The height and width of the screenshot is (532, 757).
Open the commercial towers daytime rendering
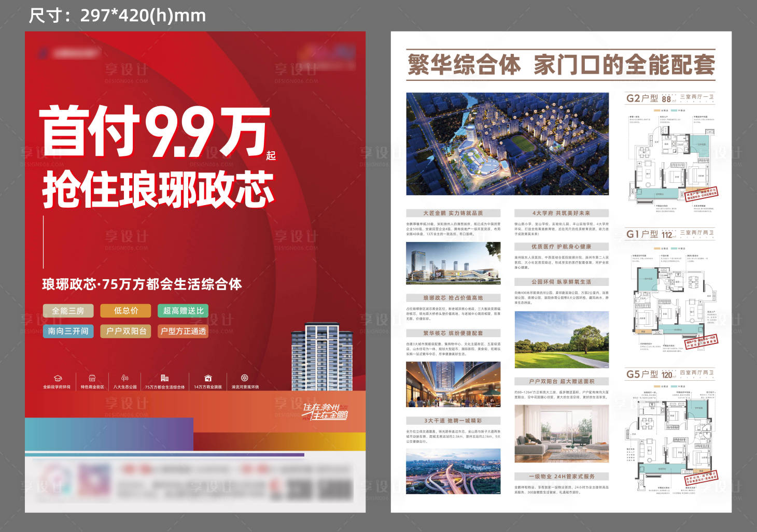click(x=453, y=263)
